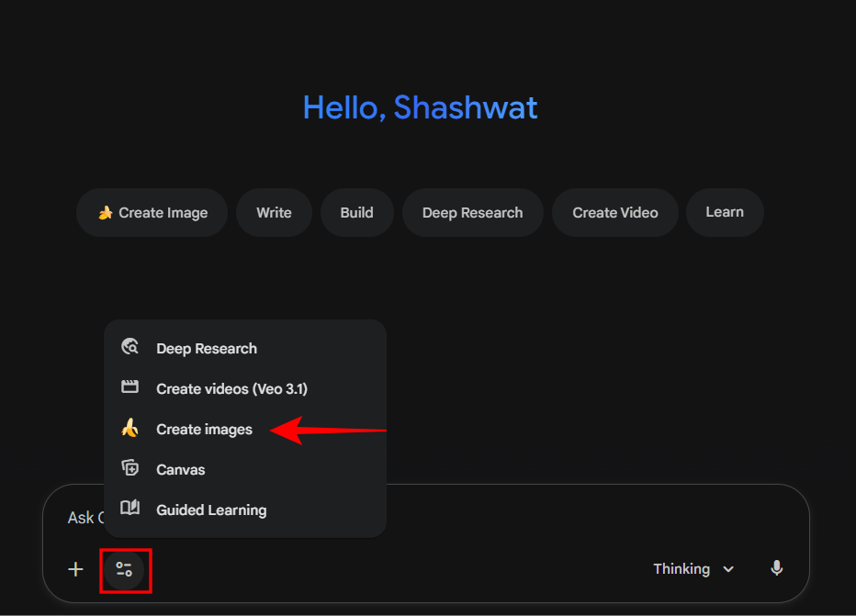The image size is (856, 616).
Task: Click the Deep Research menu icon
Action: coord(130,348)
